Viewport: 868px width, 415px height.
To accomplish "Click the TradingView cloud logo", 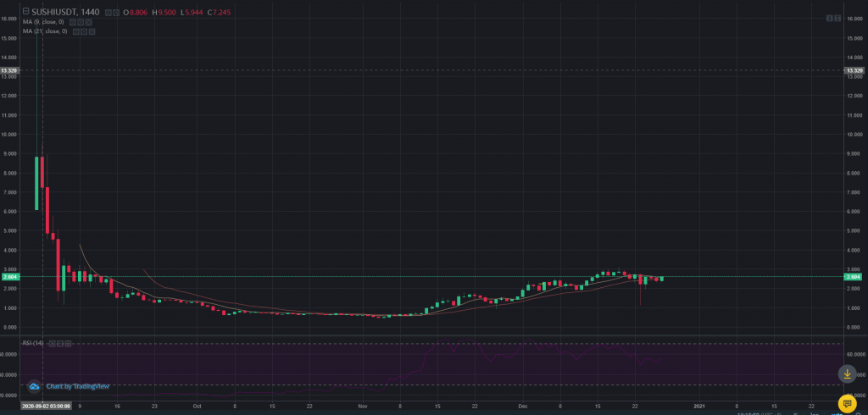I will [x=35, y=387].
